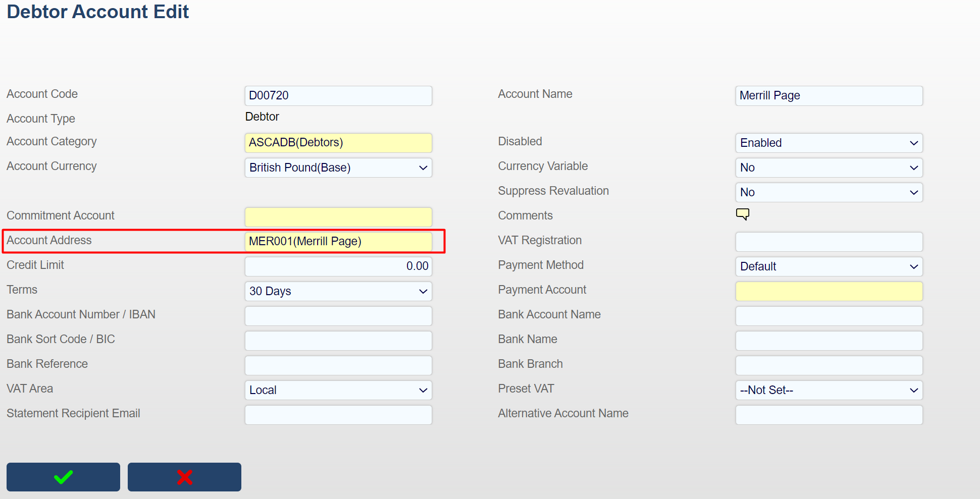Expand the Preset VAT dropdown
This screenshot has width=980, height=499.
pyautogui.click(x=829, y=390)
